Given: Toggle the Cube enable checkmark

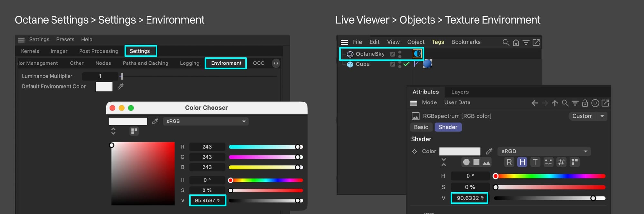Looking at the screenshot, I should click(406, 64).
